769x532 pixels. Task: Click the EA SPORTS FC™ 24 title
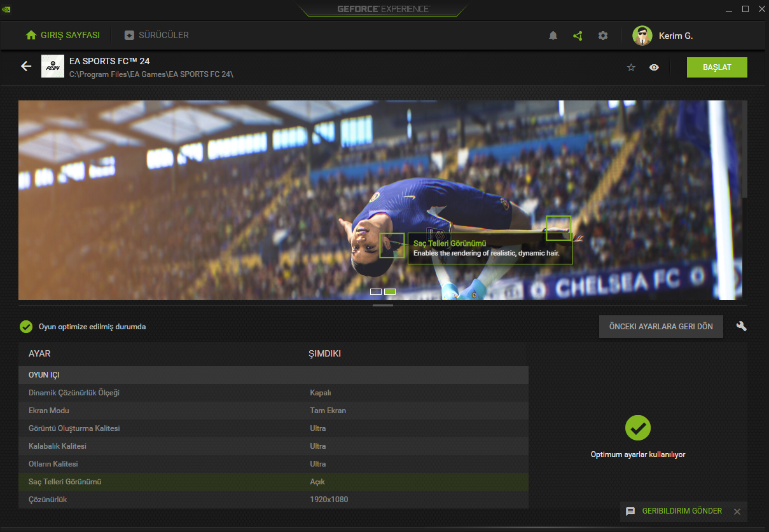(109, 61)
